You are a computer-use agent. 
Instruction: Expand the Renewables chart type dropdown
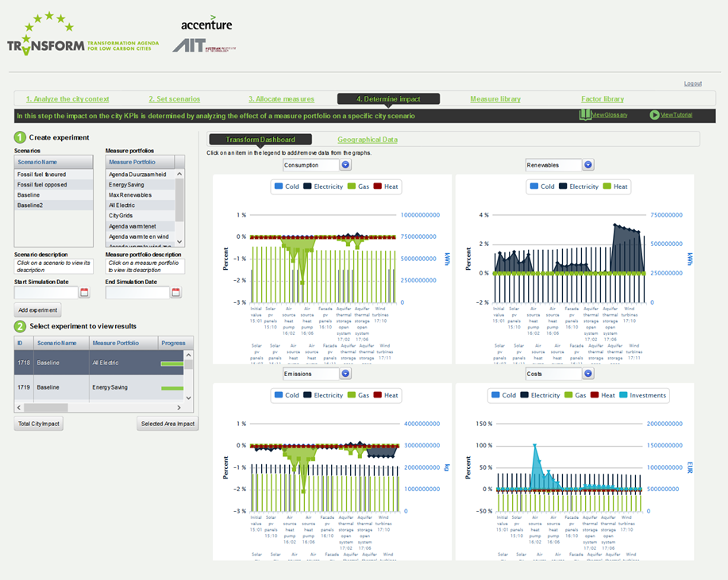click(x=588, y=165)
